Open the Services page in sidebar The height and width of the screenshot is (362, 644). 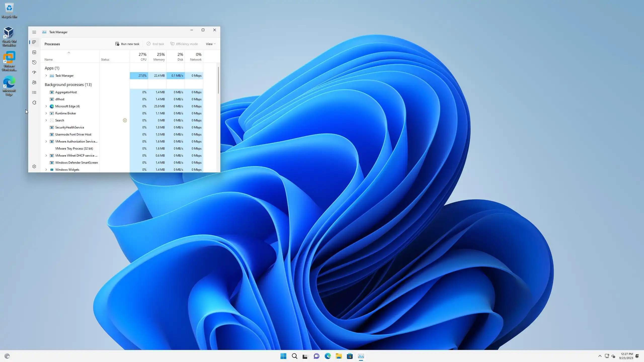coord(34,103)
